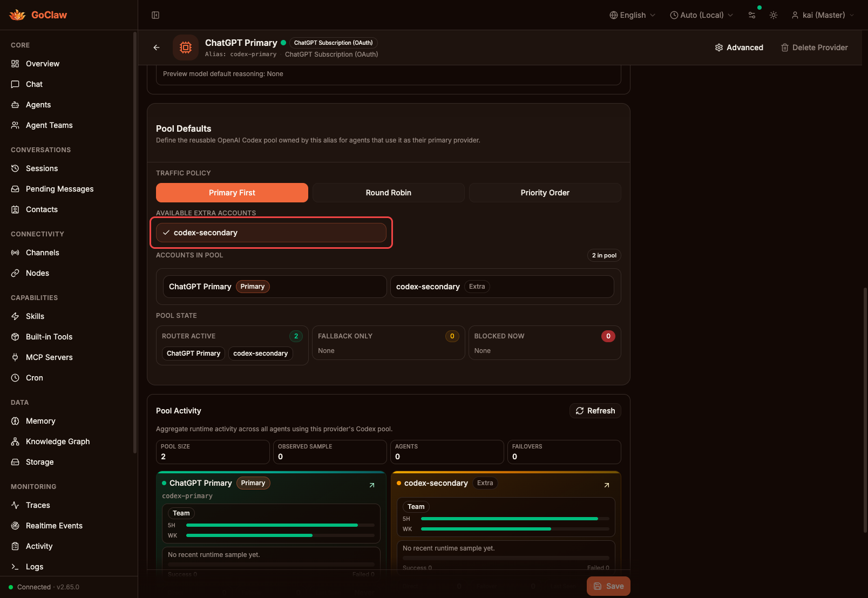Toggle codex-secondary extra account checkbox
The width and height of the screenshot is (868, 598).
click(271, 233)
